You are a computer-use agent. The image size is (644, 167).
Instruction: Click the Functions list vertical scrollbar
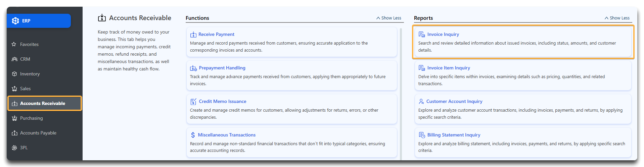(x=401, y=94)
